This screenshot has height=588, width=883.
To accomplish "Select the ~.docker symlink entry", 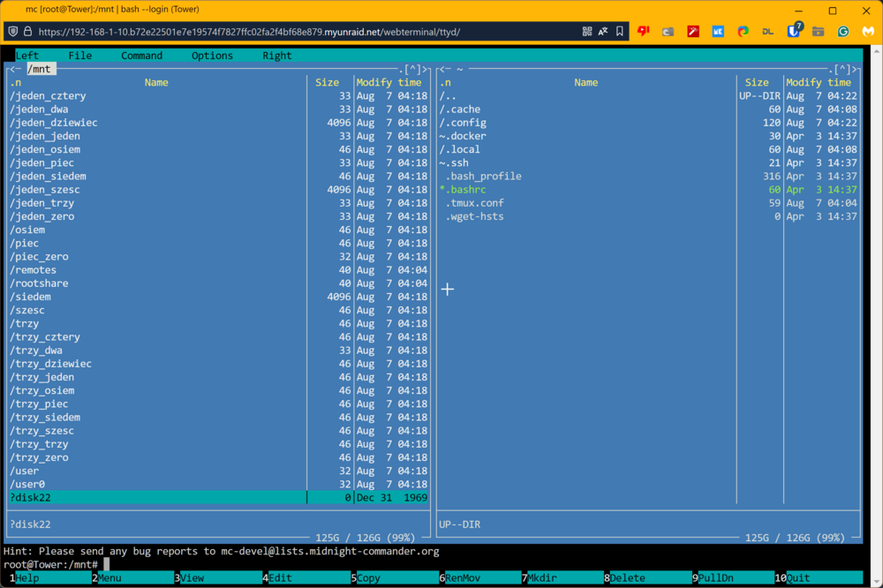I will (648, 136).
